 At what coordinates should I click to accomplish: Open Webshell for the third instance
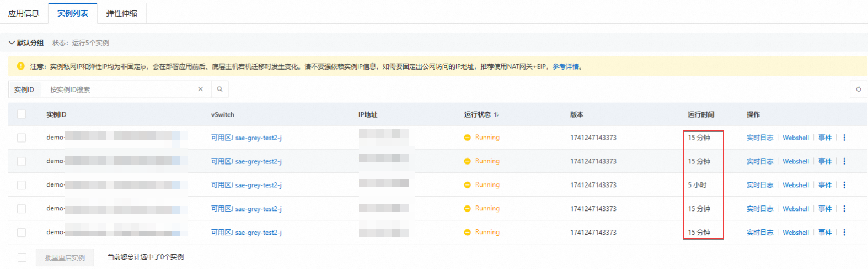coord(795,185)
